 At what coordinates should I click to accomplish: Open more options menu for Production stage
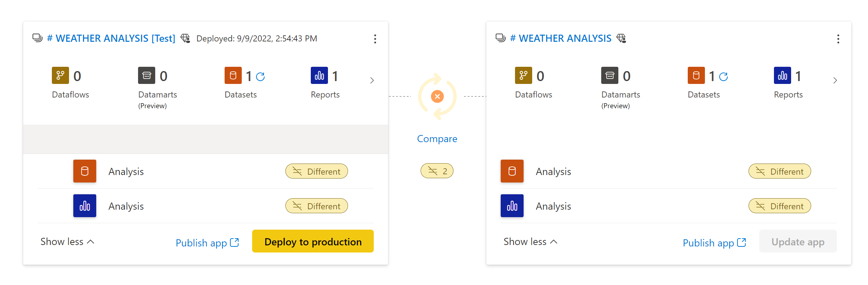tap(838, 39)
